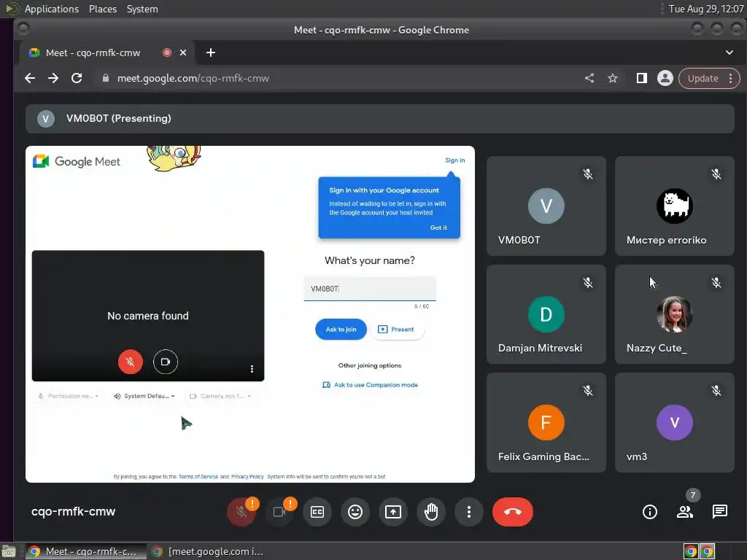The height and width of the screenshot is (560, 747).
Task: Click the address bar URL
Action: click(x=193, y=78)
